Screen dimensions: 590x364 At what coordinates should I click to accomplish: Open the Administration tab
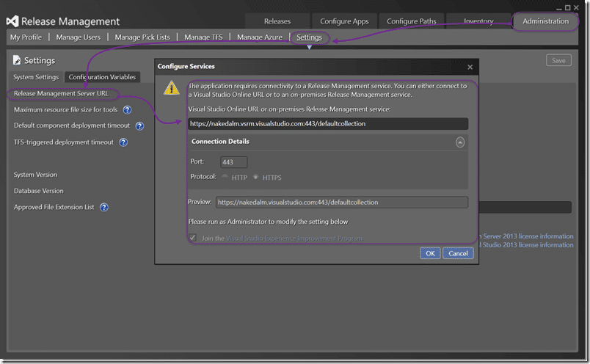(545, 21)
